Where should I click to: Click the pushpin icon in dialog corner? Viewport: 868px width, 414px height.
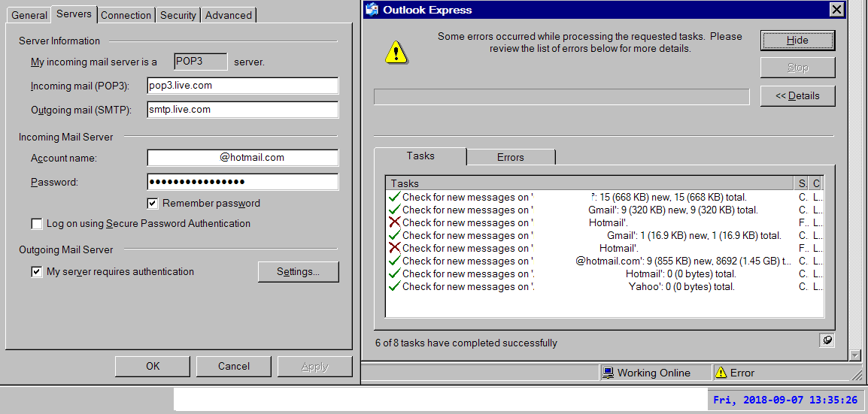(x=827, y=340)
